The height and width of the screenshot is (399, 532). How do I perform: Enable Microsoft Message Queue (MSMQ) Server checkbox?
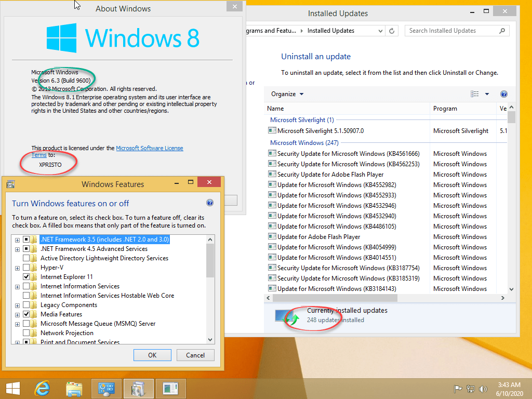[x=26, y=323]
